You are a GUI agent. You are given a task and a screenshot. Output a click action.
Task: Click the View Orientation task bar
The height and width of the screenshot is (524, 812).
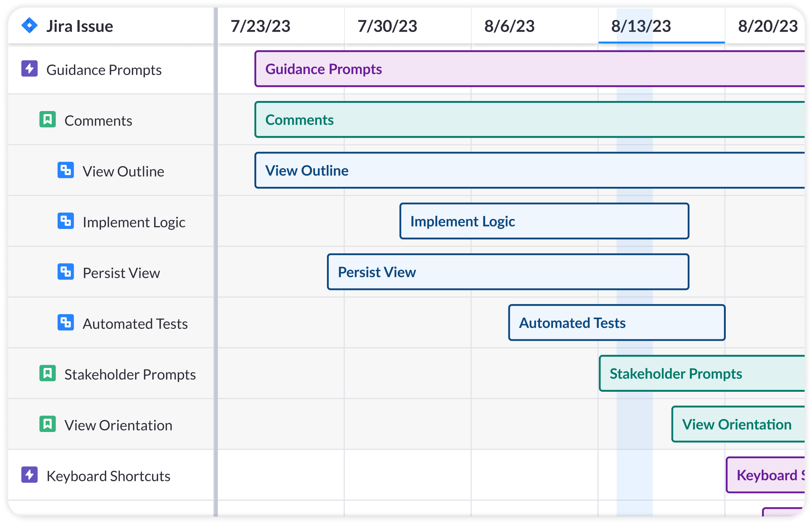(x=740, y=425)
